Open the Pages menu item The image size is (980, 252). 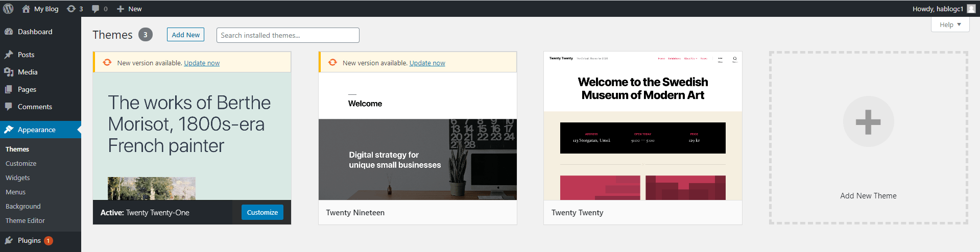tap(40, 89)
